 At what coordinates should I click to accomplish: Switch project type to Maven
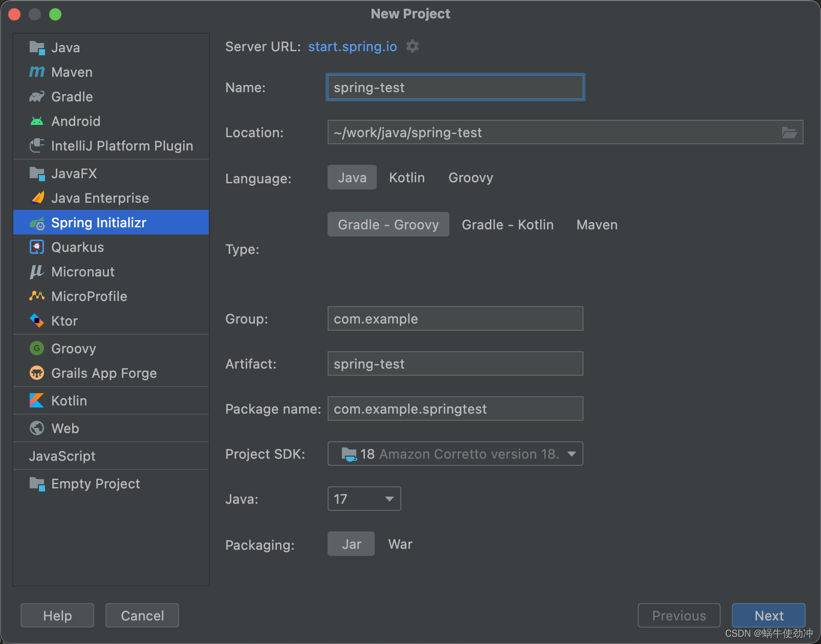[x=597, y=225]
